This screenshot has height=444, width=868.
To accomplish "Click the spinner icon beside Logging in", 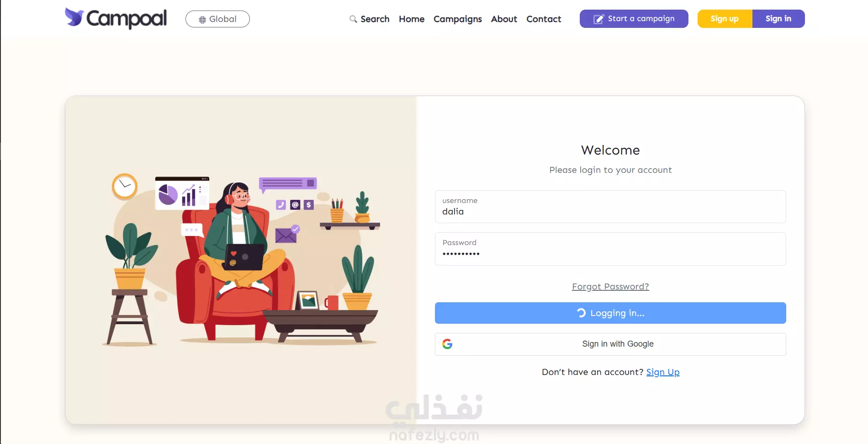I will coord(581,313).
